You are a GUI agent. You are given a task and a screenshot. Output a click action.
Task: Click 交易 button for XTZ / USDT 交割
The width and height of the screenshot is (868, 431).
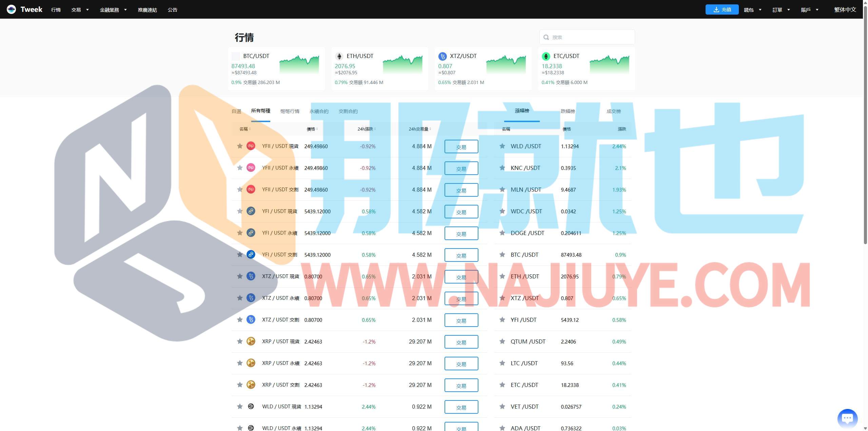pos(461,320)
